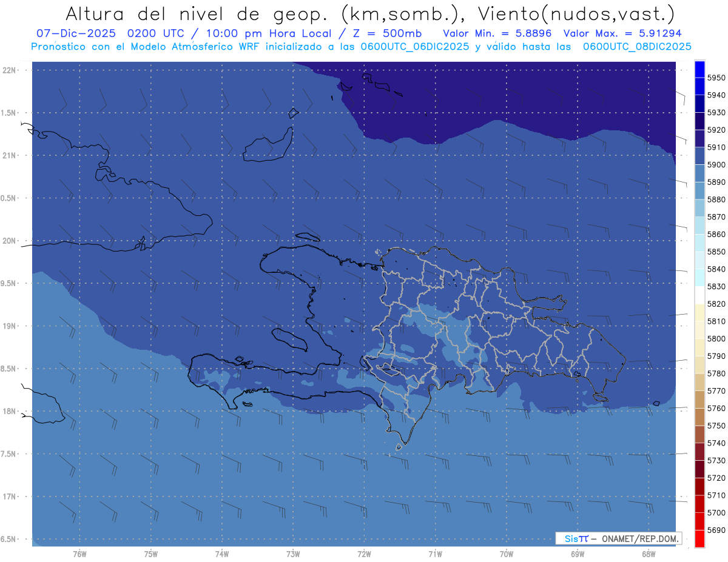Click the '76W' longitude label
728x562 pixels.
click(79, 554)
